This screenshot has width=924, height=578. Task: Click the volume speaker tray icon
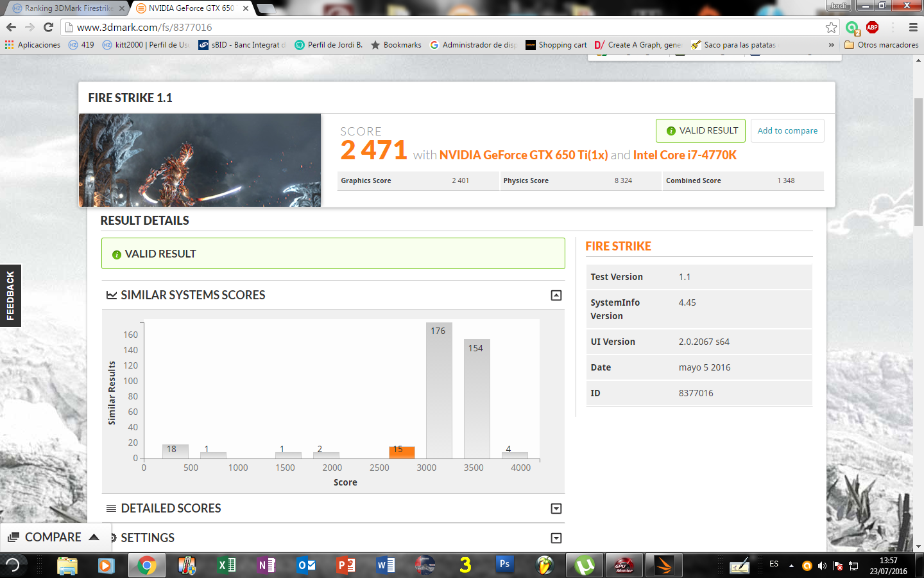coord(822,566)
